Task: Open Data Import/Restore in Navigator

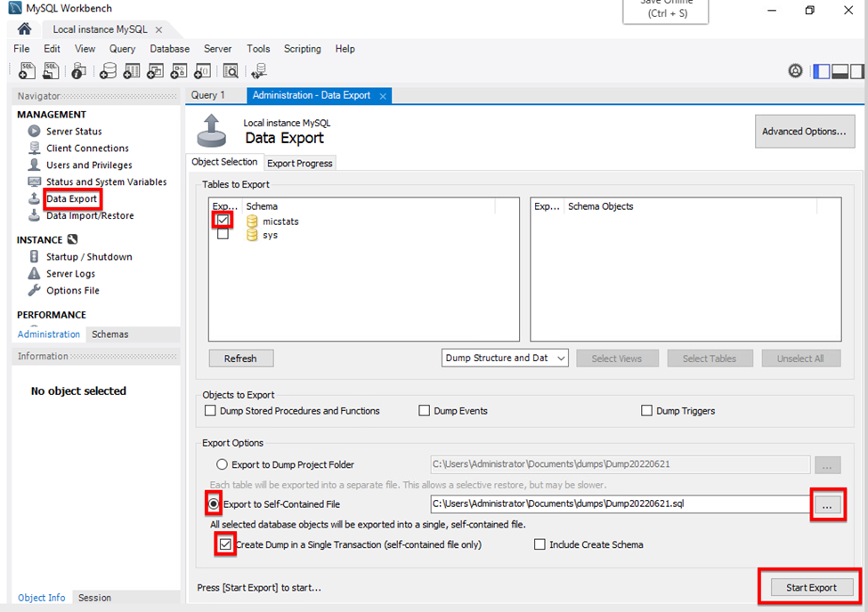Action: [90, 216]
